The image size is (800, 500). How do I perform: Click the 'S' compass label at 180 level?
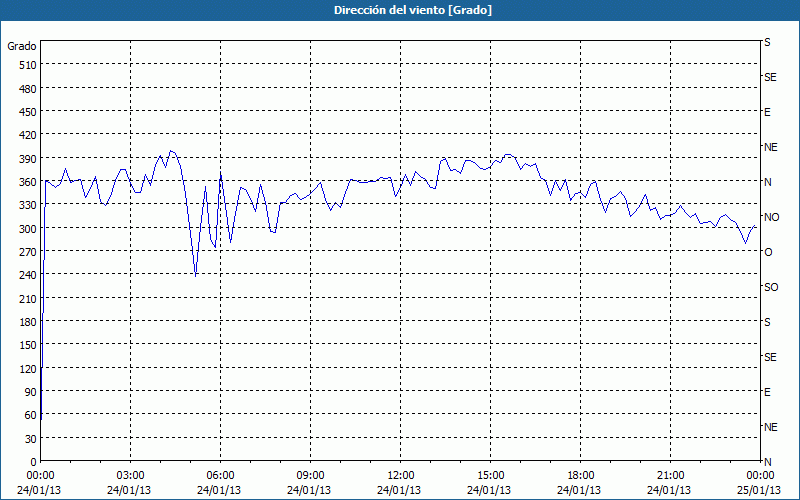click(x=767, y=322)
